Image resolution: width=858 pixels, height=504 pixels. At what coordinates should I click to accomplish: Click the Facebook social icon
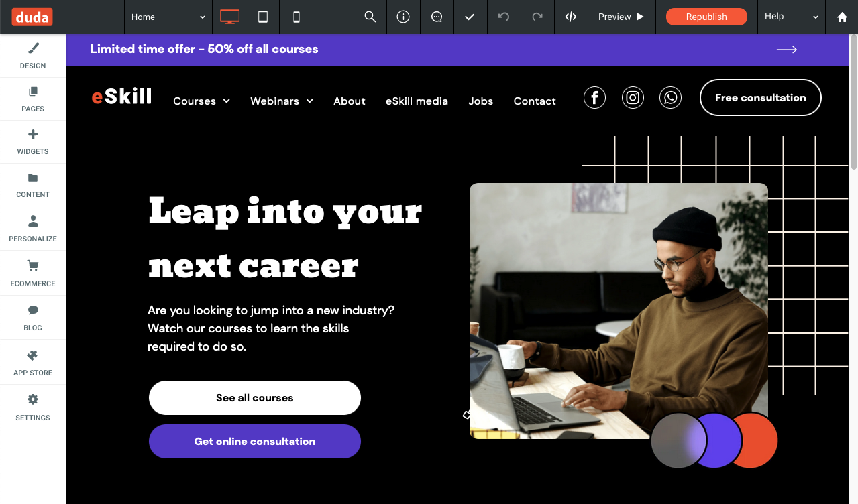pyautogui.click(x=594, y=98)
